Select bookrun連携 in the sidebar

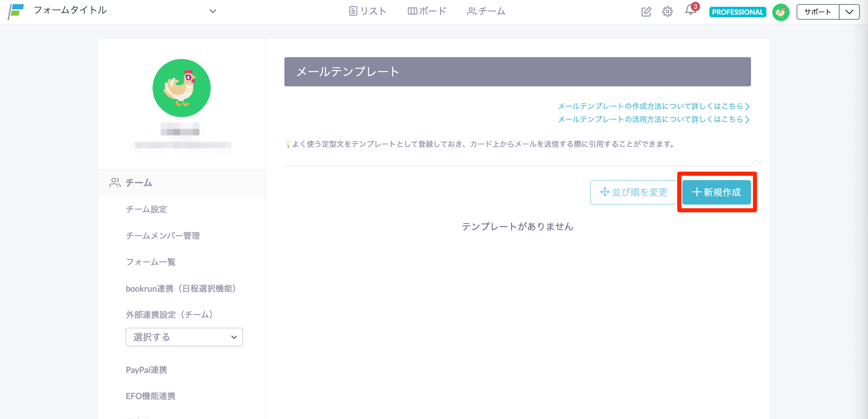point(181,289)
